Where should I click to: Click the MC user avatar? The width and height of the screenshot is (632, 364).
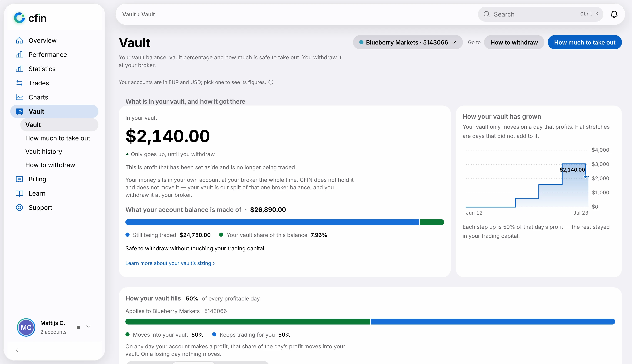[x=26, y=327]
